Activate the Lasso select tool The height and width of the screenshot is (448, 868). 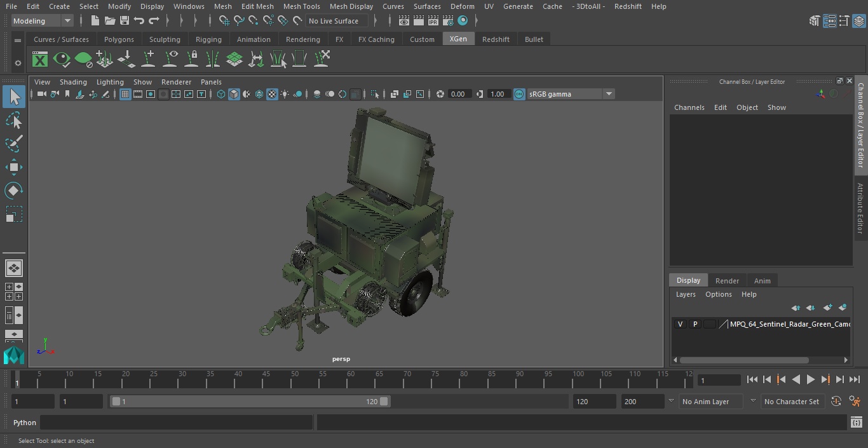[x=13, y=120]
